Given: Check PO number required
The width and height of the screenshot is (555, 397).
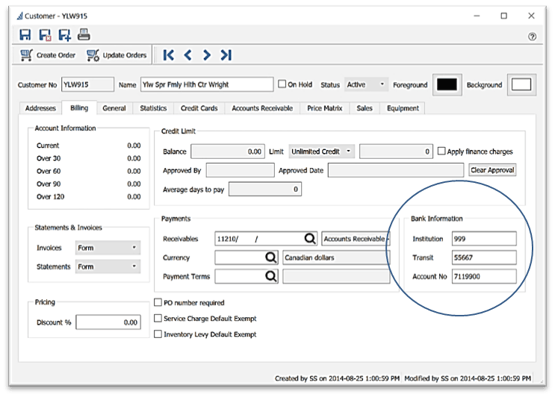Looking at the screenshot, I should pyautogui.click(x=158, y=302).
